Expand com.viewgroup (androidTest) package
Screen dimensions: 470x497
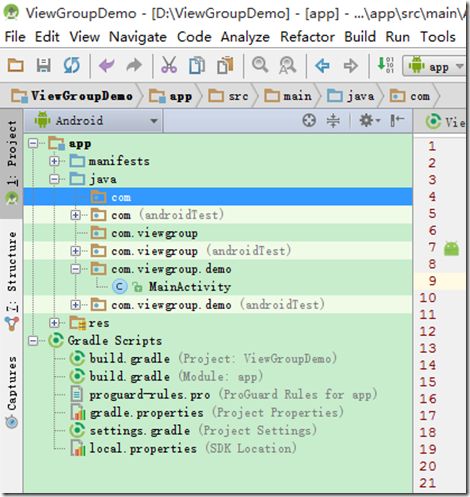pos(76,251)
